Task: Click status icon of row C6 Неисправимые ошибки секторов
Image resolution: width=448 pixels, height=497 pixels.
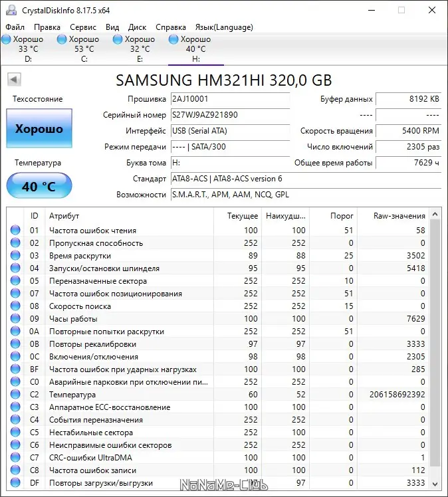Action: coord(15,445)
